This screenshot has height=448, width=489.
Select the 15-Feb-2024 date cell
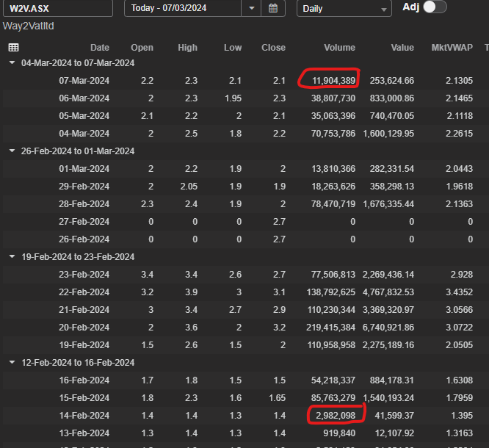click(x=84, y=398)
